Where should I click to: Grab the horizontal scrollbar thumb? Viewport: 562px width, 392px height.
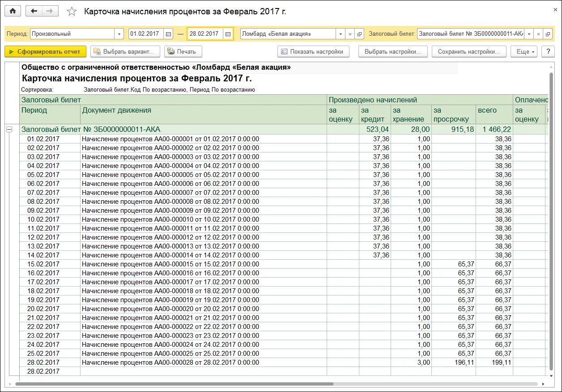click(x=175, y=384)
